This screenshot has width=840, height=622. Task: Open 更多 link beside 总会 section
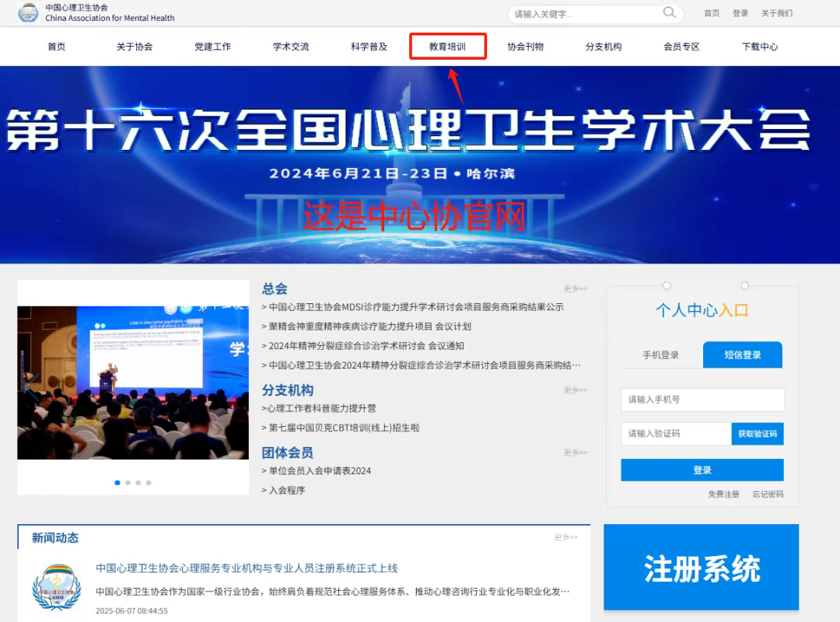coord(575,289)
